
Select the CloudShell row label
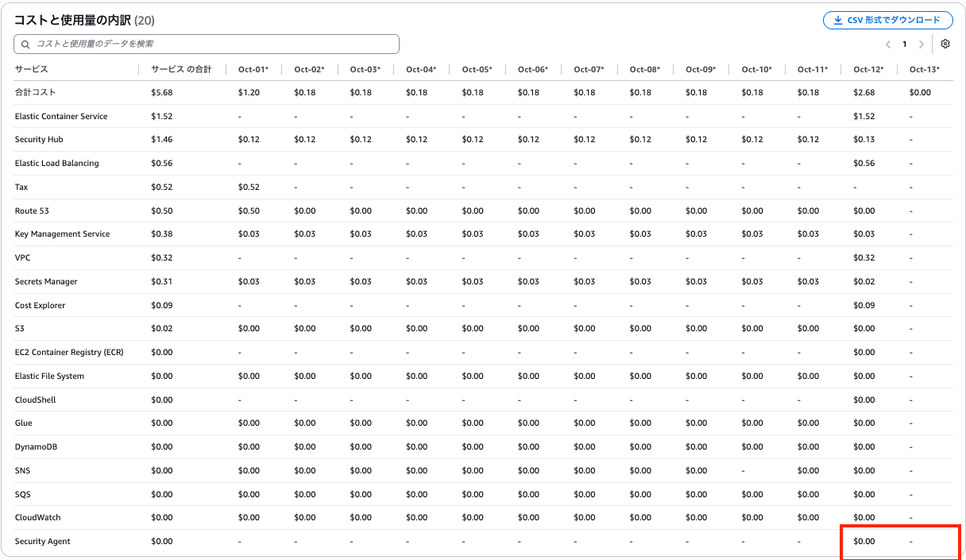point(36,400)
